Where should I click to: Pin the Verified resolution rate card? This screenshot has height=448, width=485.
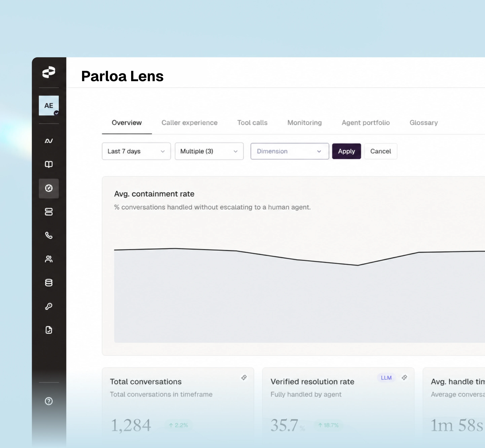(404, 378)
